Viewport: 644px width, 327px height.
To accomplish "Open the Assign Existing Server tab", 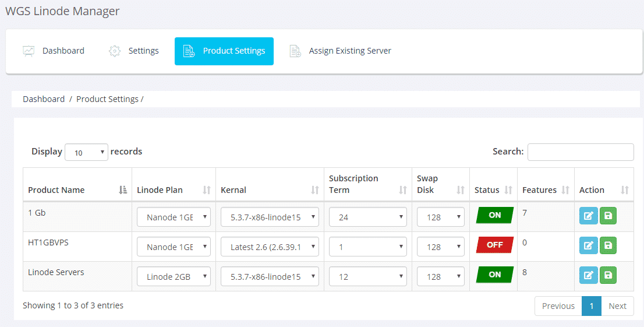I will (341, 51).
